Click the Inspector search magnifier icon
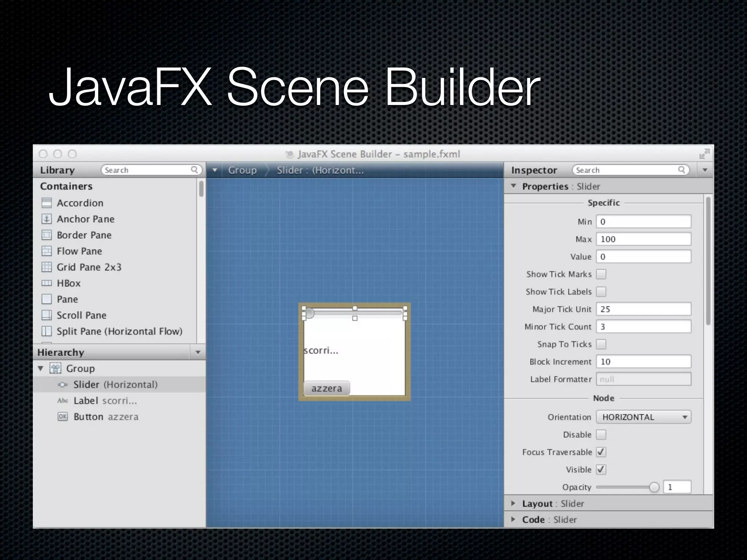Viewport: 747px width, 560px height. click(x=682, y=170)
